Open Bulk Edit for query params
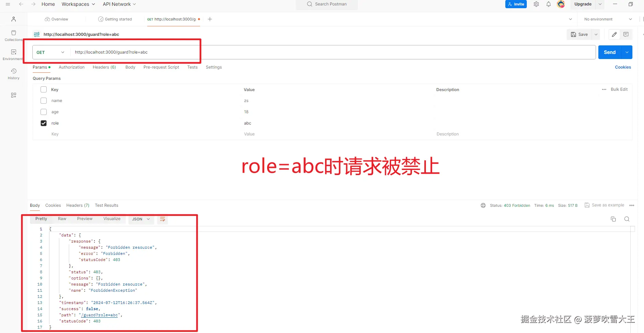 (619, 89)
